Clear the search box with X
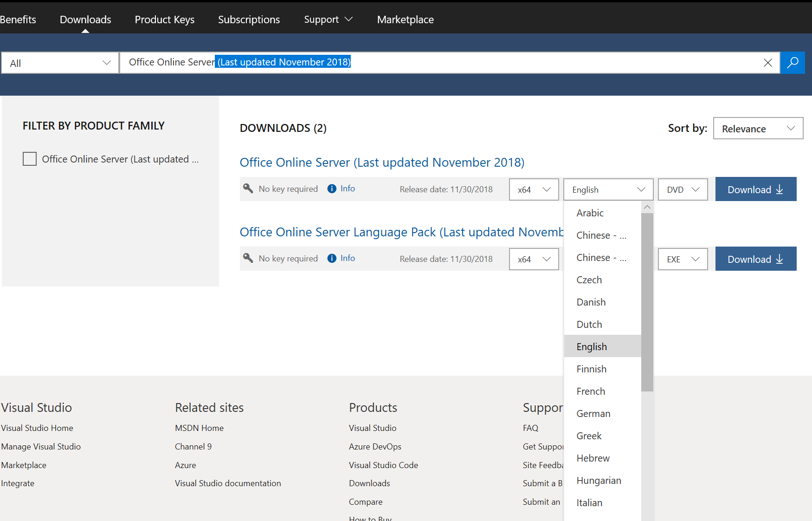Screen dimensions: 812x521 click(x=767, y=63)
